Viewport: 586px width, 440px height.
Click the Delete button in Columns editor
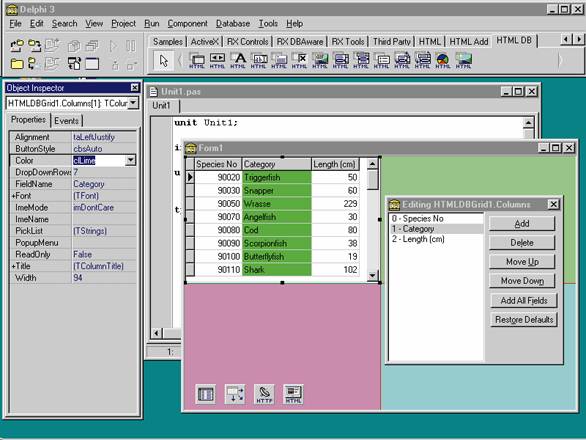522,243
